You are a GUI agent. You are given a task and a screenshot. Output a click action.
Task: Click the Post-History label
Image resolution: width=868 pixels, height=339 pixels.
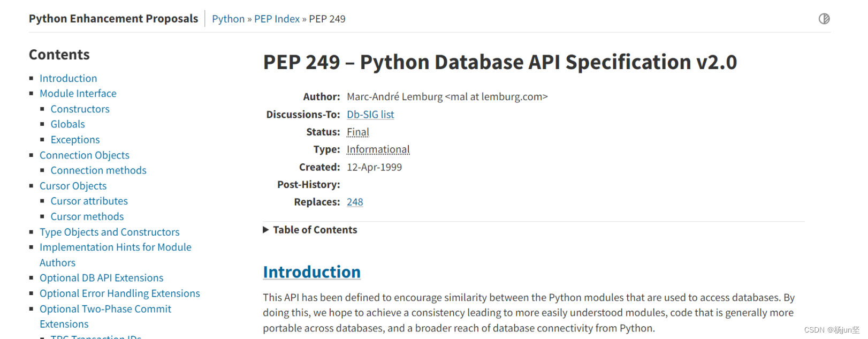tap(308, 185)
